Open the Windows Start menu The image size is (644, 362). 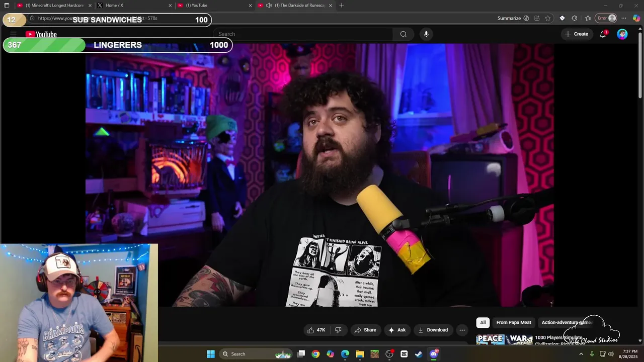pyautogui.click(x=210, y=354)
